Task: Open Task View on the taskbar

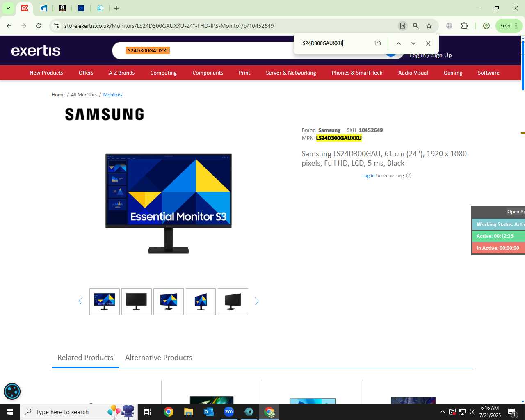Action: click(x=148, y=412)
